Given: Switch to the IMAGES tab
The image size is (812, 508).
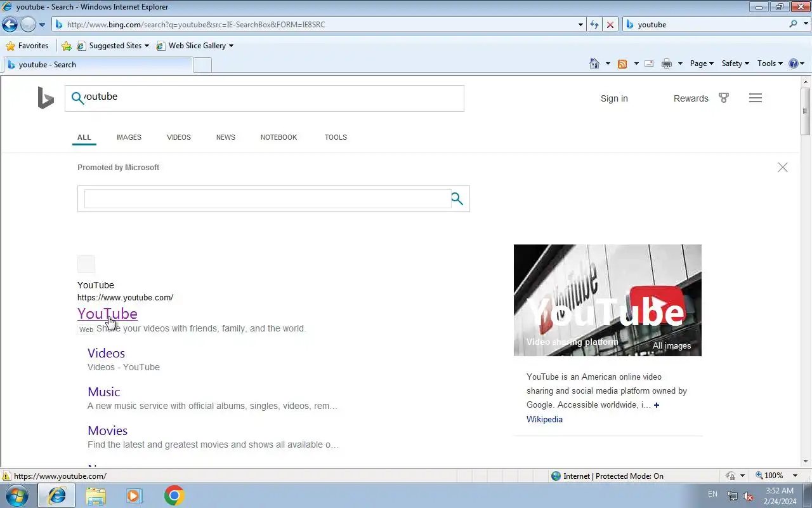Looking at the screenshot, I should coord(129,137).
